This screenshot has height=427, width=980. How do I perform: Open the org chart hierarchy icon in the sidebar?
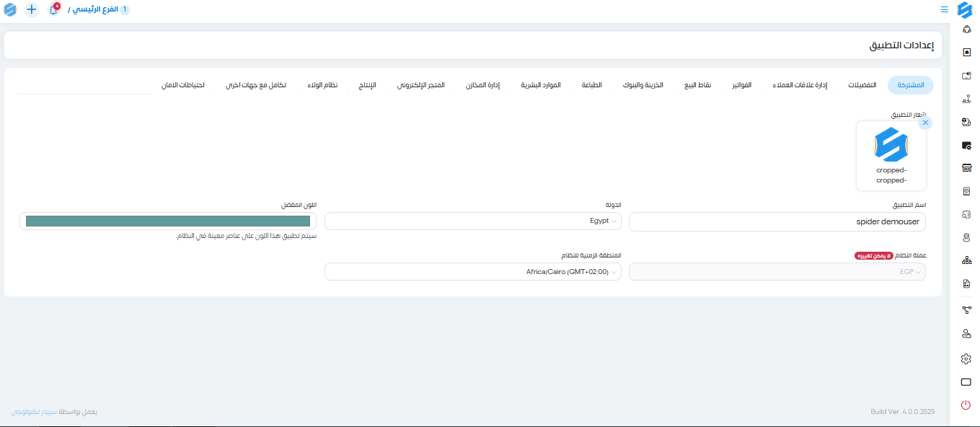click(966, 260)
